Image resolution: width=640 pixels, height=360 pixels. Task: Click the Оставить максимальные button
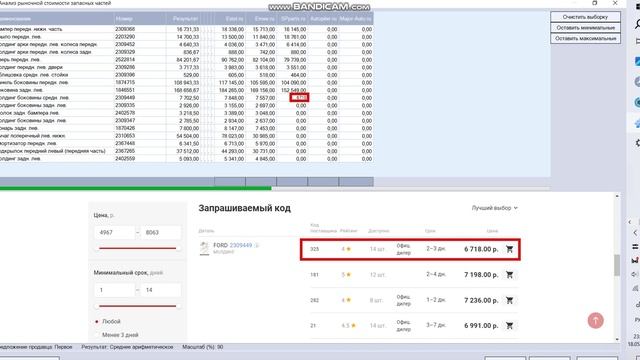(585, 38)
